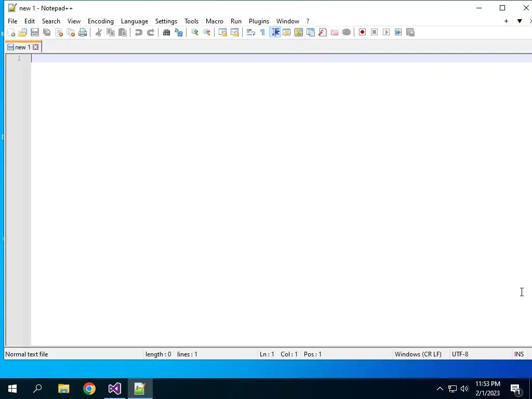532x399 pixels.
Task: Redo the action via toolbar arrow
Action: coord(150,32)
